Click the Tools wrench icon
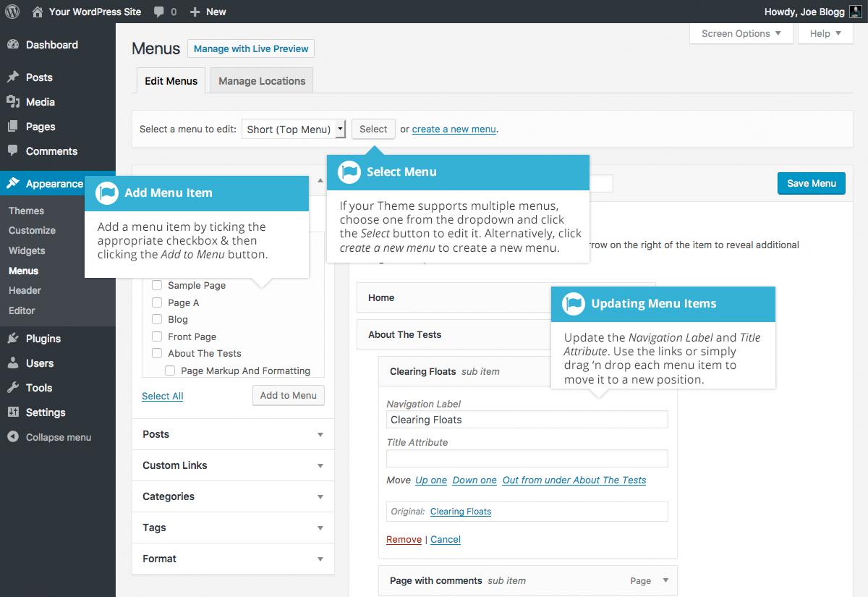This screenshot has width=868, height=597. 13,388
